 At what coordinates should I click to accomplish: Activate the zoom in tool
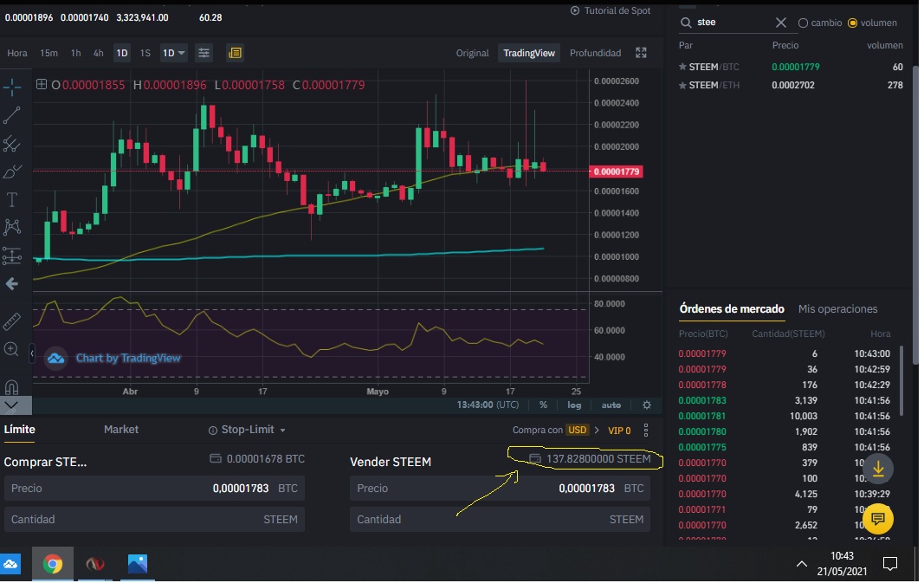[x=12, y=350]
